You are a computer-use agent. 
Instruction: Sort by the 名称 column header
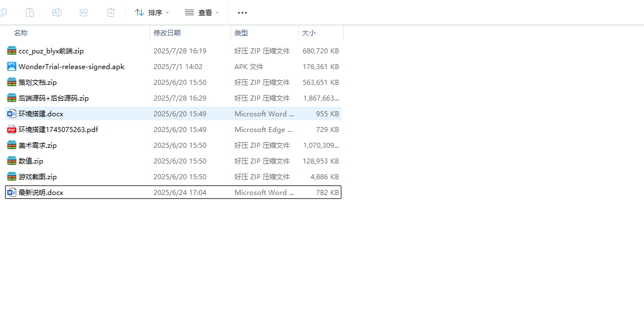tap(21, 33)
